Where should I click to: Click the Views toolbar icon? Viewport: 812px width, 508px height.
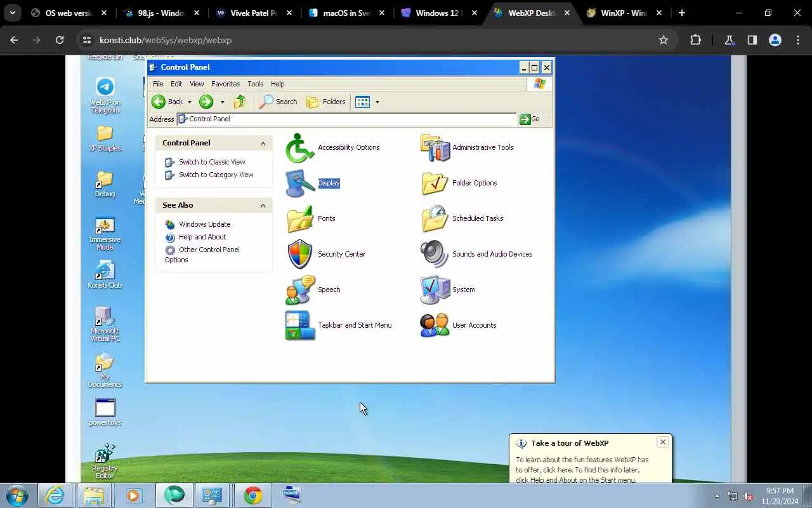click(362, 102)
